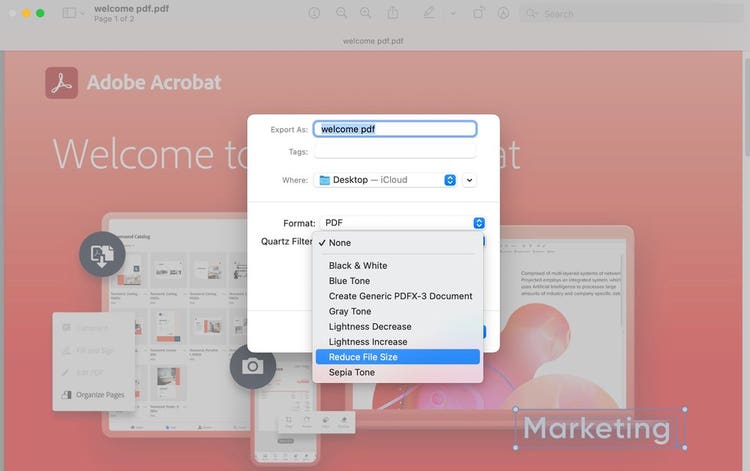This screenshot has width=750, height=471.
Task: Expand the sidebar view options chevron
Action: pyautogui.click(x=82, y=13)
